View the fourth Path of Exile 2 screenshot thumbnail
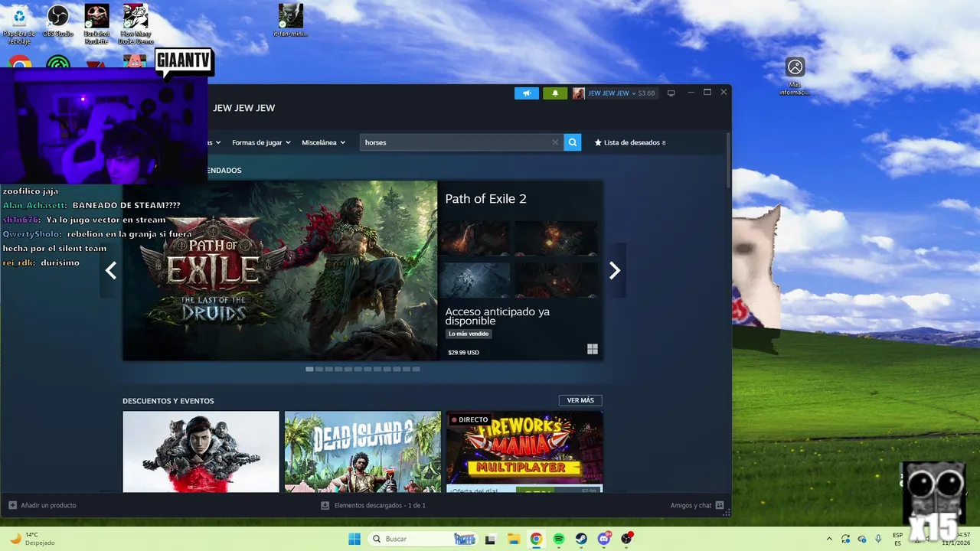The image size is (980, 551). pos(556,280)
